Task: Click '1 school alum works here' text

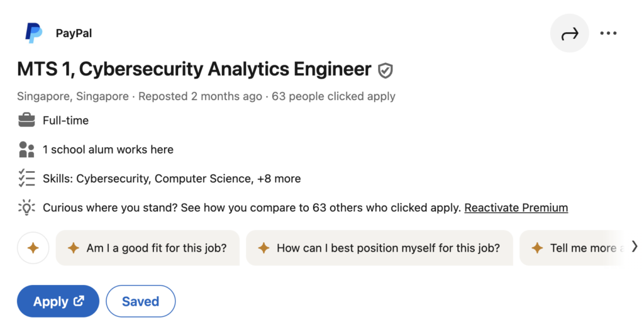Action: pos(108,150)
